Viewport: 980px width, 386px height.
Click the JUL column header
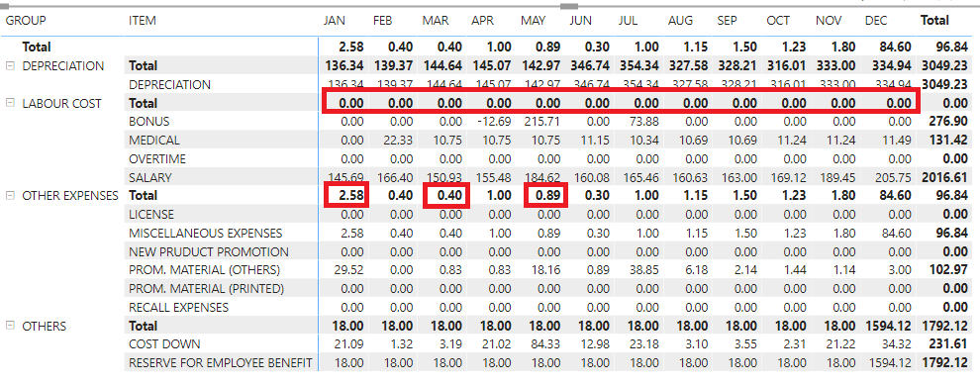point(629,21)
